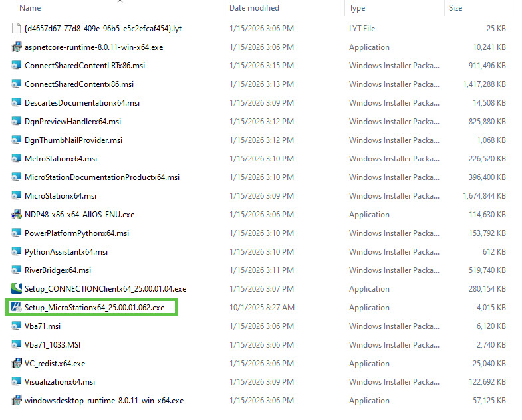
Task: Select file name MicroStationDocumentationProductx64.msi
Action: click(x=102, y=177)
